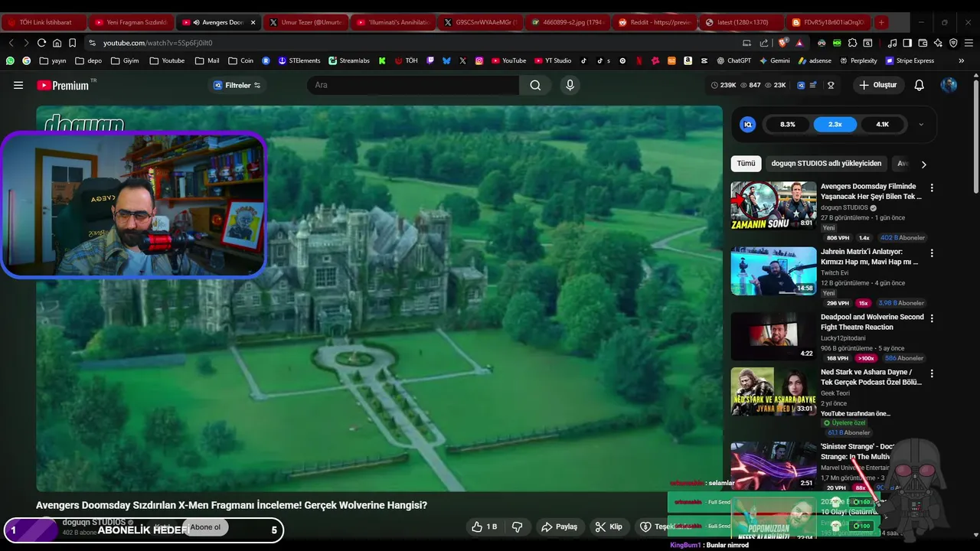Open the X bookmark icon
Screen dimensions: 980x551
pos(462,60)
